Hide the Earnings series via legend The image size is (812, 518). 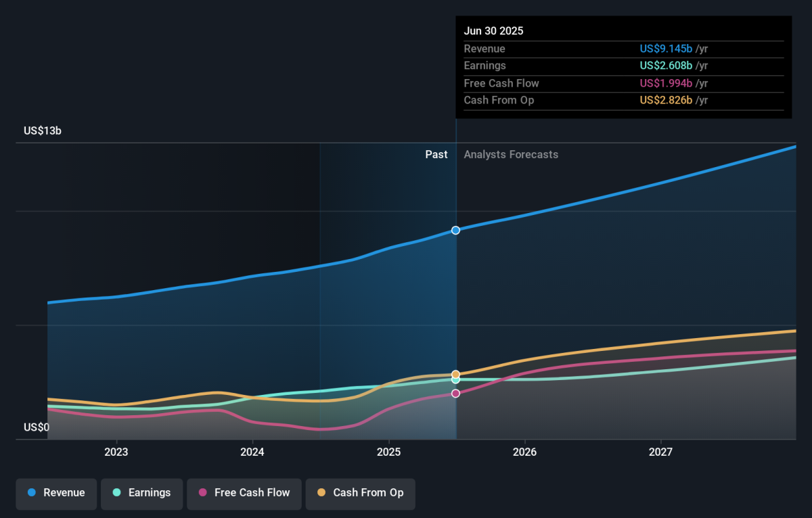pyautogui.click(x=141, y=493)
